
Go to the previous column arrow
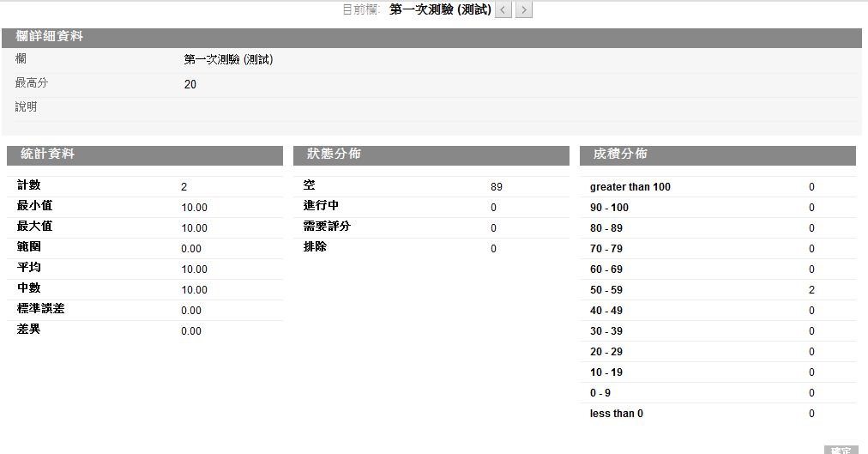point(504,10)
